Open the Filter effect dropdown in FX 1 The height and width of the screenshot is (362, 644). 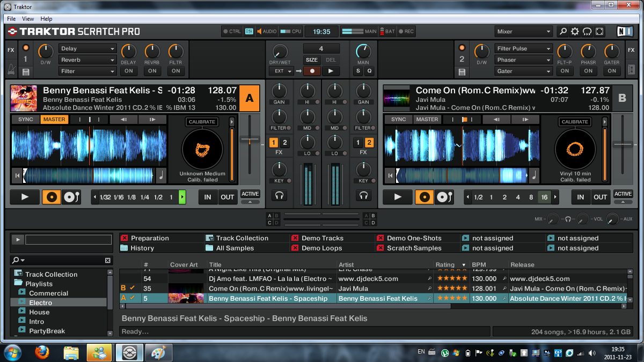coord(88,71)
